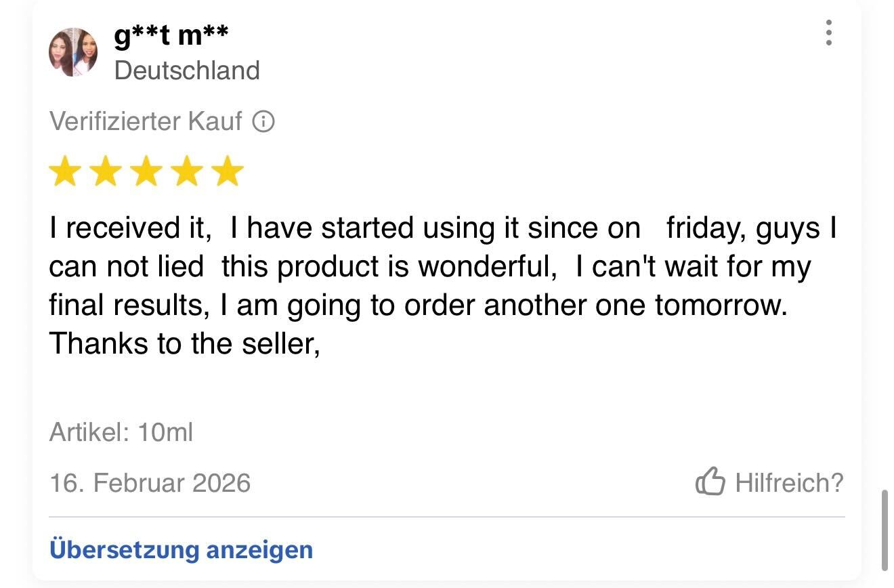This screenshot has width=894, height=588.
Task: Click "Thanks to the seller," review line
Action: (x=184, y=343)
